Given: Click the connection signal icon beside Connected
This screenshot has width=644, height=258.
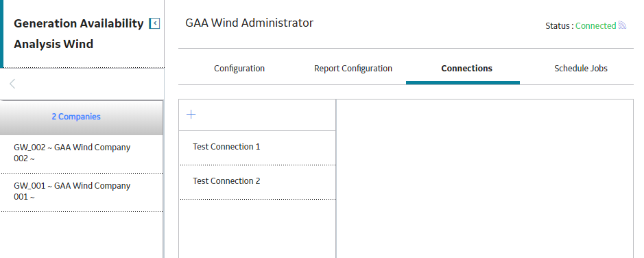Looking at the screenshot, I should tap(622, 25).
